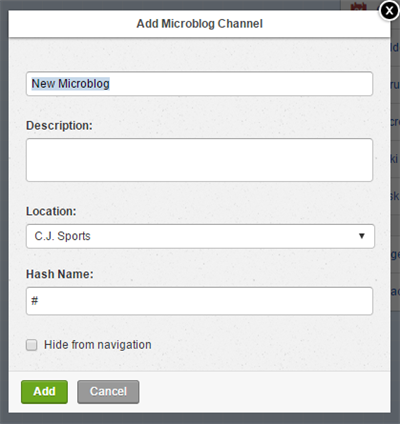The height and width of the screenshot is (424, 400).
Task: Click the dialog footer bar beside Cancel
Action: [263, 392]
